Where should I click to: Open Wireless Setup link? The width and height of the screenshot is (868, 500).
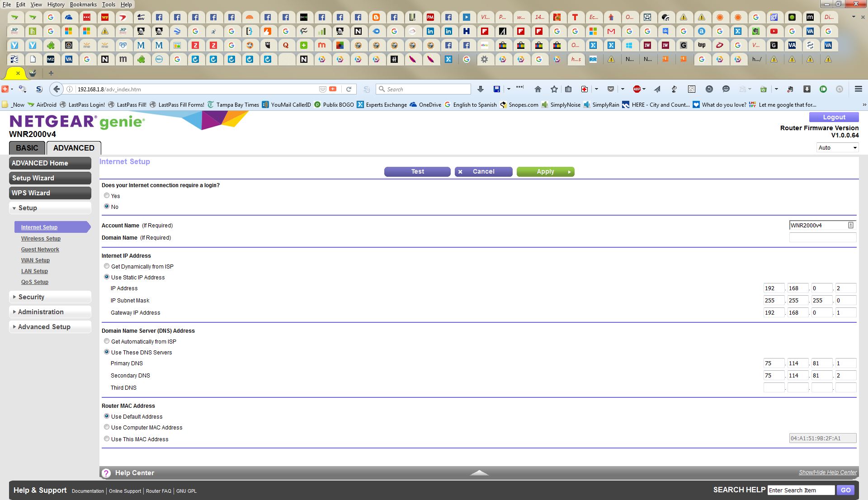41,238
